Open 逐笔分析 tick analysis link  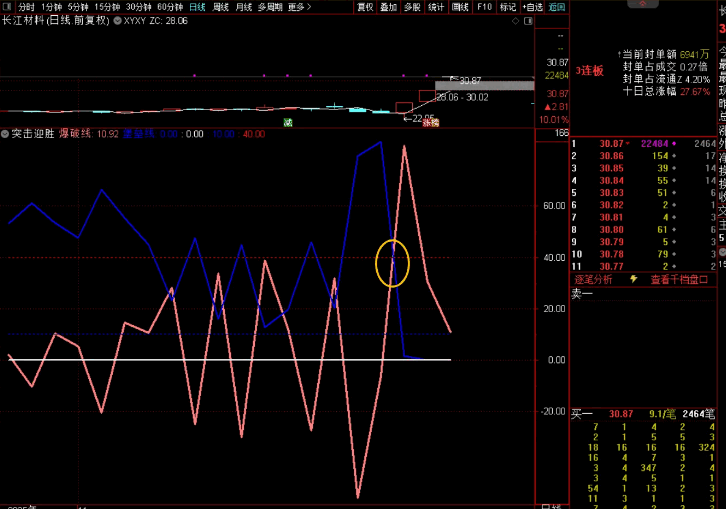tap(591, 279)
